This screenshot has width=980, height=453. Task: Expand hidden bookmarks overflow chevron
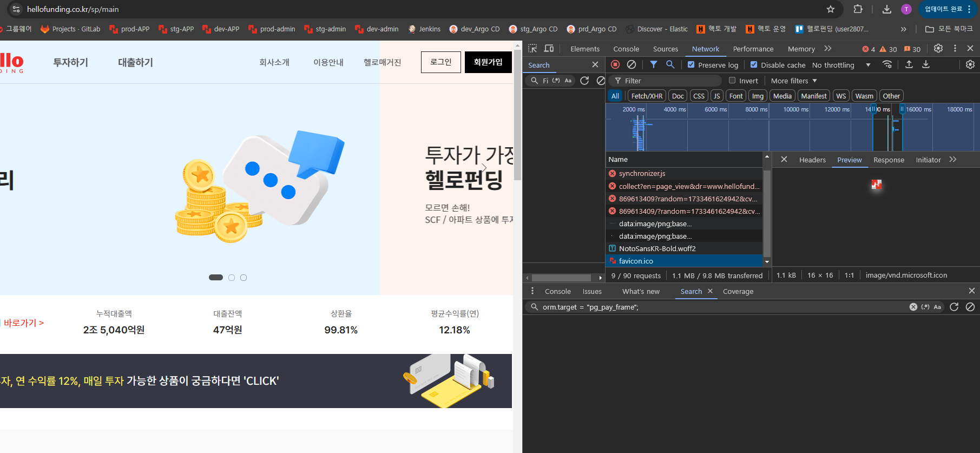pos(903,29)
